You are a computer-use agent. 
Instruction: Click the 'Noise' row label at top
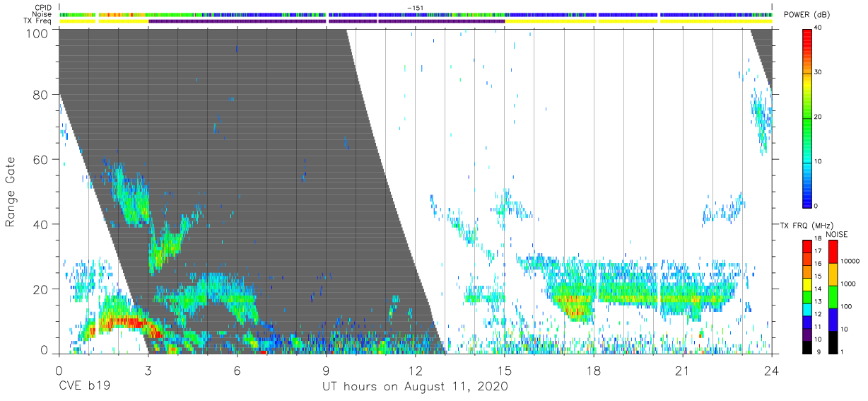(x=42, y=14)
